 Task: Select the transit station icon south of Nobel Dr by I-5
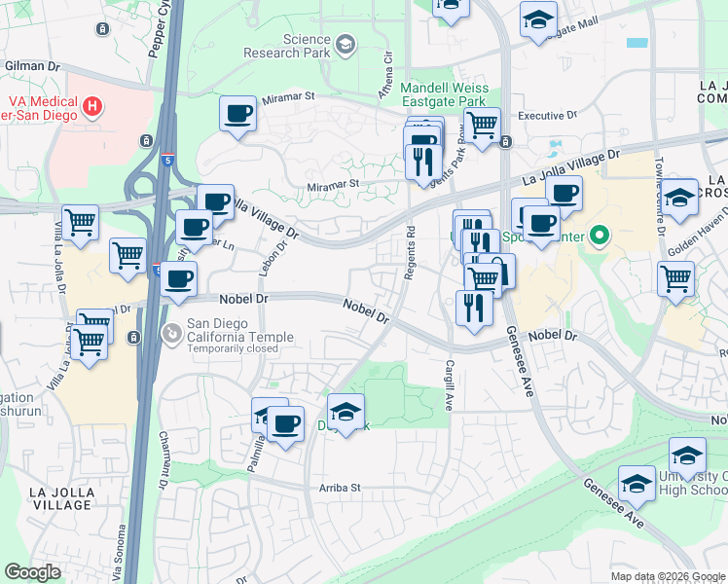point(133,337)
